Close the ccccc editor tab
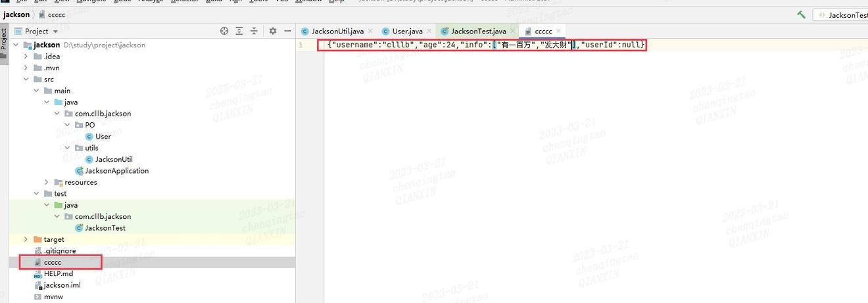 (x=558, y=31)
